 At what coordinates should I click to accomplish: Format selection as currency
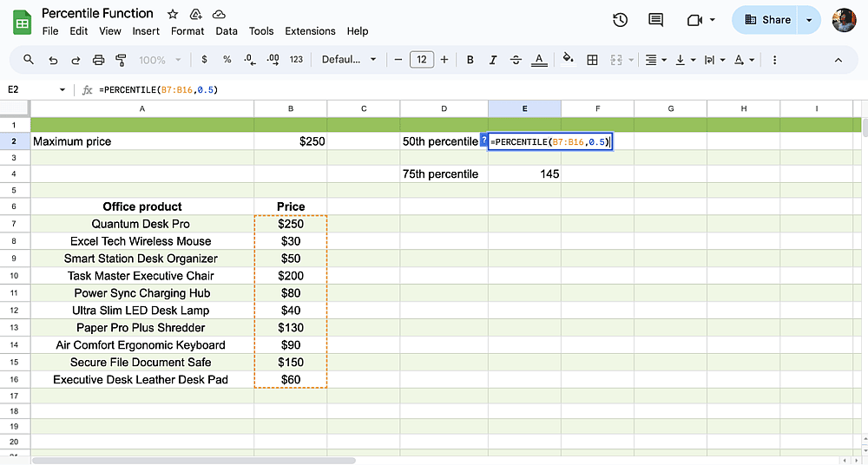(x=204, y=59)
